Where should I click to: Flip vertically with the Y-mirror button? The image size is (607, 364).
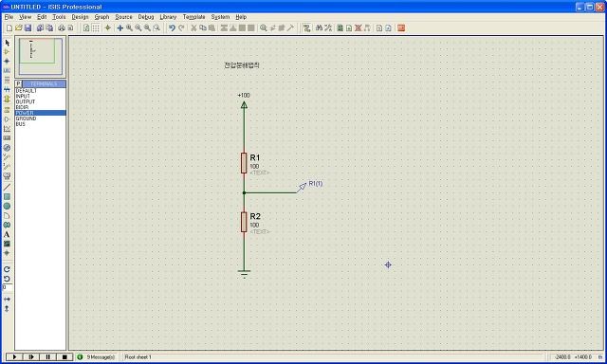click(7, 309)
